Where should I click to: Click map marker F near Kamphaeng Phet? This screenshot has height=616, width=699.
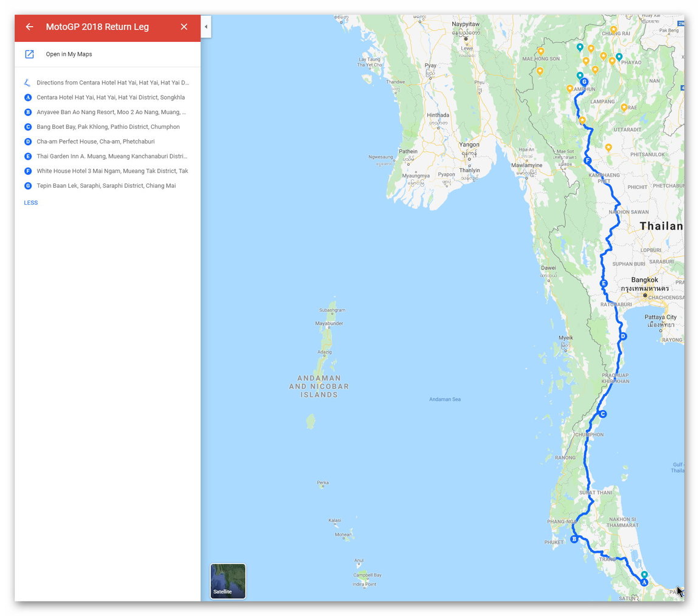coord(587,160)
